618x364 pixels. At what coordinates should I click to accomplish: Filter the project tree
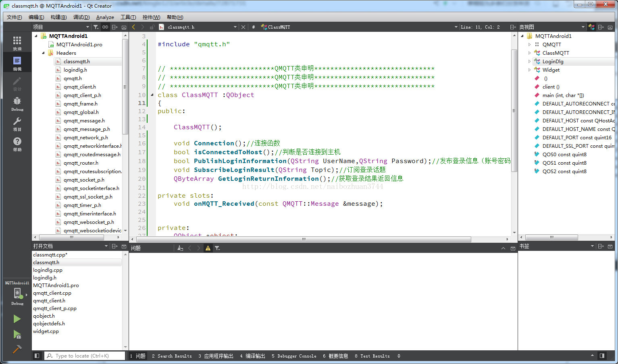[96, 27]
